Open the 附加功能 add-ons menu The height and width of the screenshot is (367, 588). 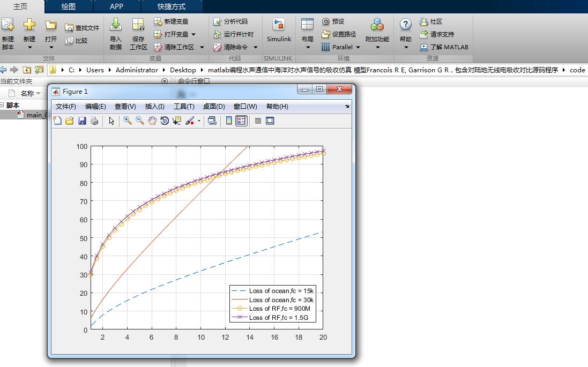pos(377,34)
